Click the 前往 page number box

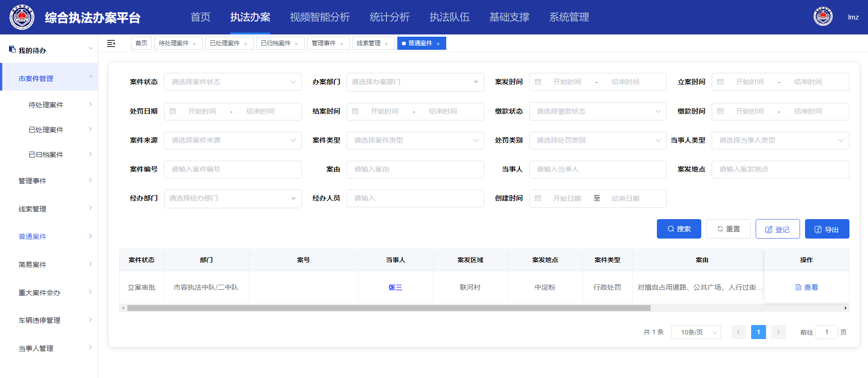(826, 332)
